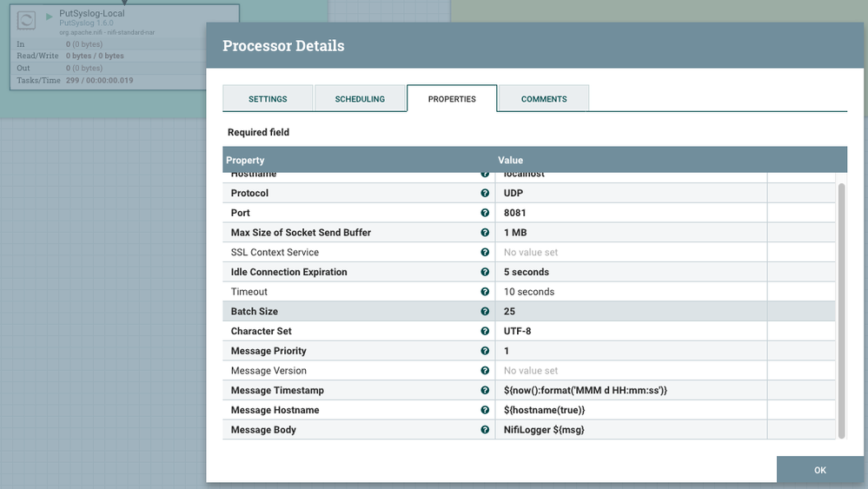Open the Scheduling tab
The width and height of the screenshot is (868, 489).
pyautogui.click(x=360, y=99)
